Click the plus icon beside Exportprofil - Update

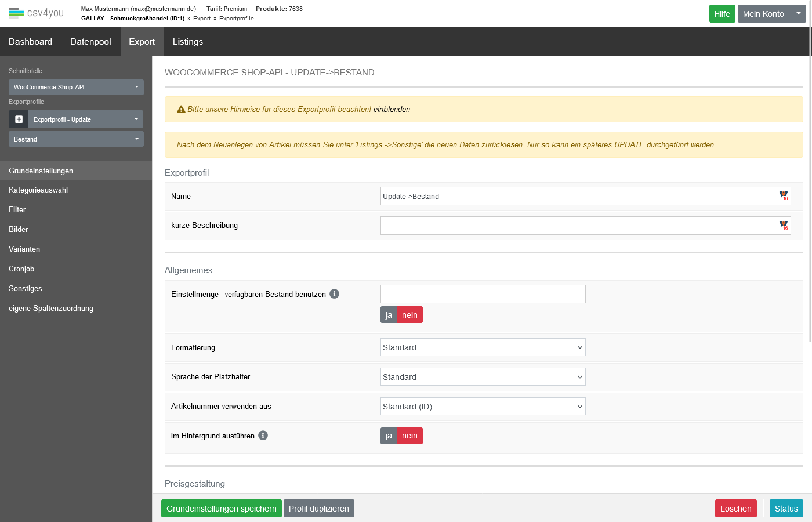(19, 119)
